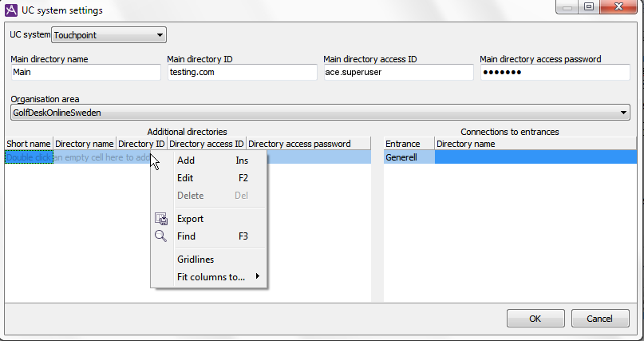The width and height of the screenshot is (644, 341).
Task: Click the Export icon in context menu
Action: pos(160,219)
